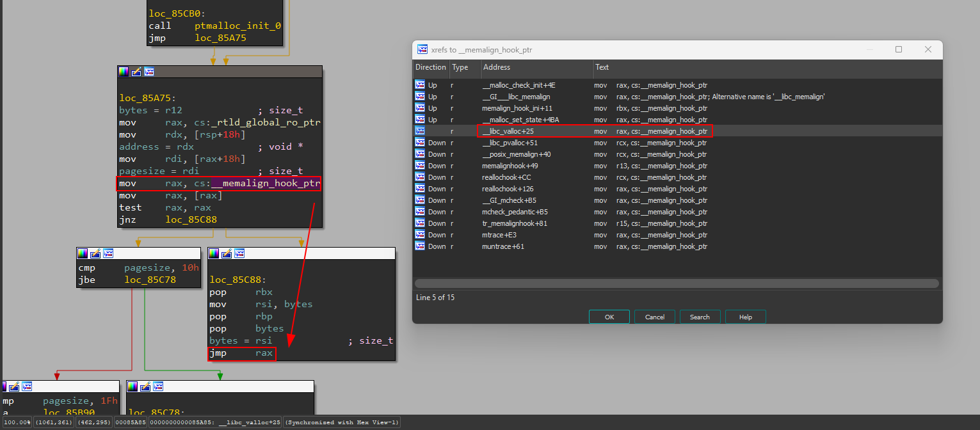Sort xrefs by the Direction column header

[430, 67]
